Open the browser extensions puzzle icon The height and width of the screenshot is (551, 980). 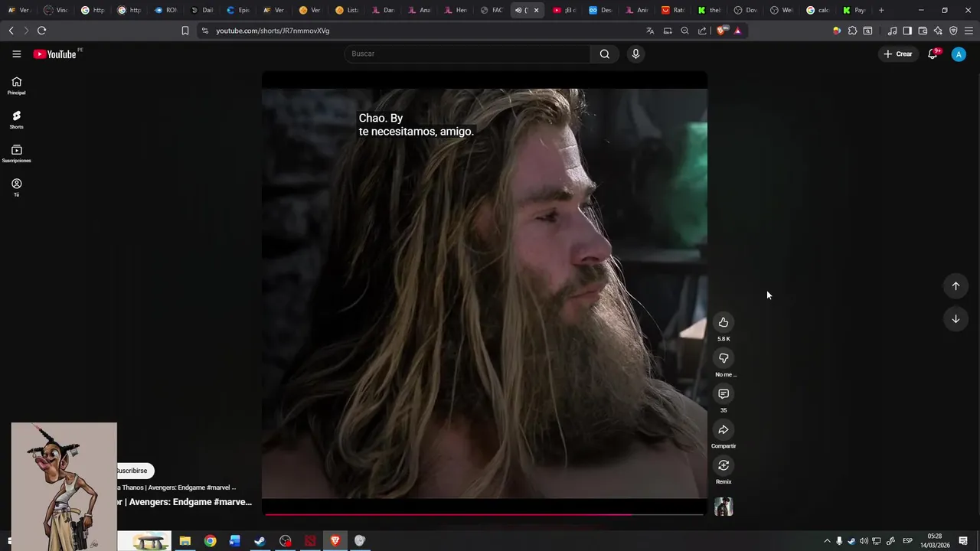click(852, 31)
